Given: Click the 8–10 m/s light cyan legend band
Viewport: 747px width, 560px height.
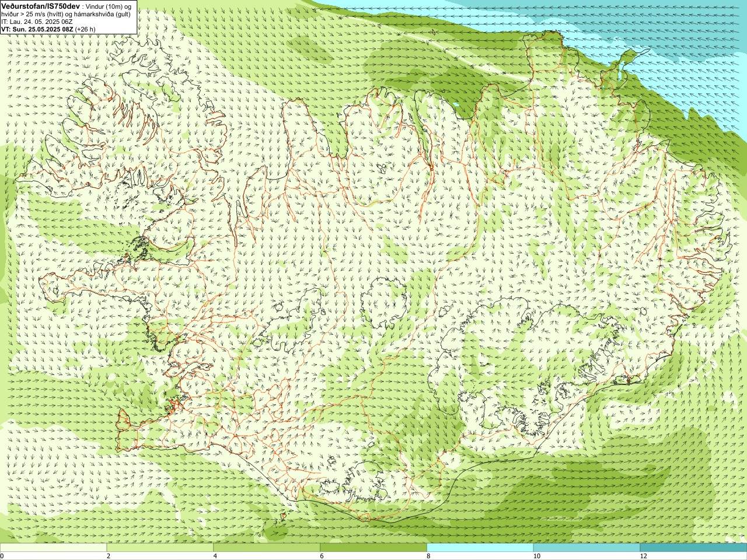Looking at the screenshot, I should (480, 548).
